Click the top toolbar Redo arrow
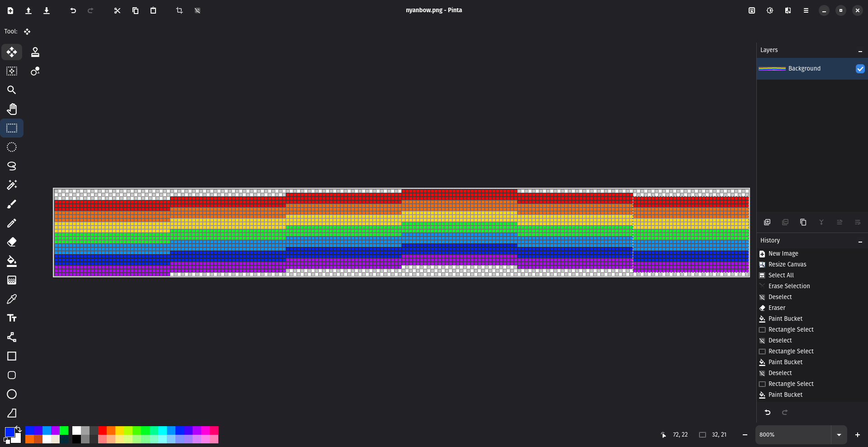 click(x=90, y=10)
